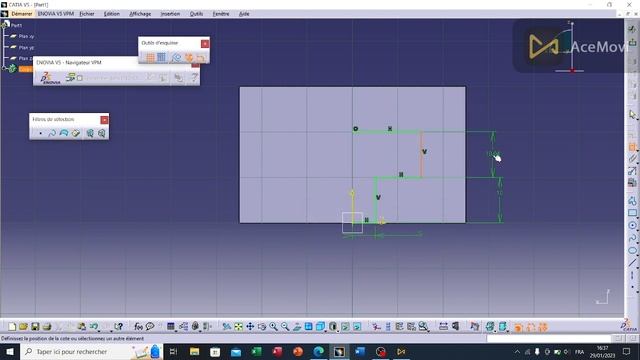Close the Outils d'esquisse toolbar
Screen dimensions: 640x360
click(x=205, y=43)
